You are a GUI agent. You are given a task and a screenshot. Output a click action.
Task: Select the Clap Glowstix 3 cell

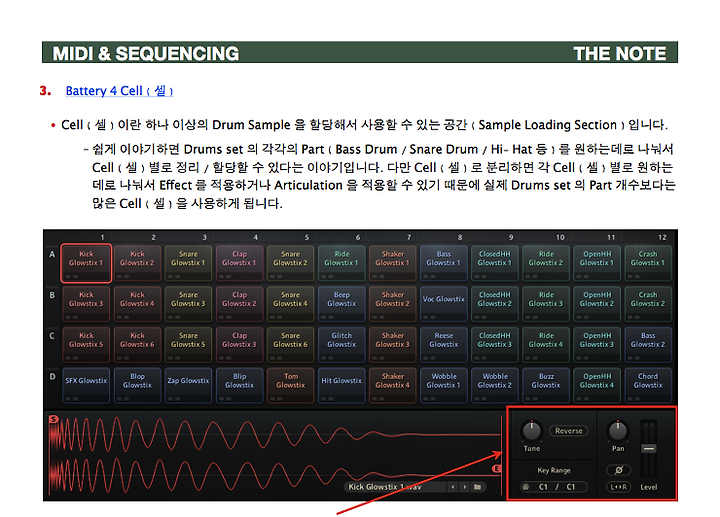[x=239, y=345]
